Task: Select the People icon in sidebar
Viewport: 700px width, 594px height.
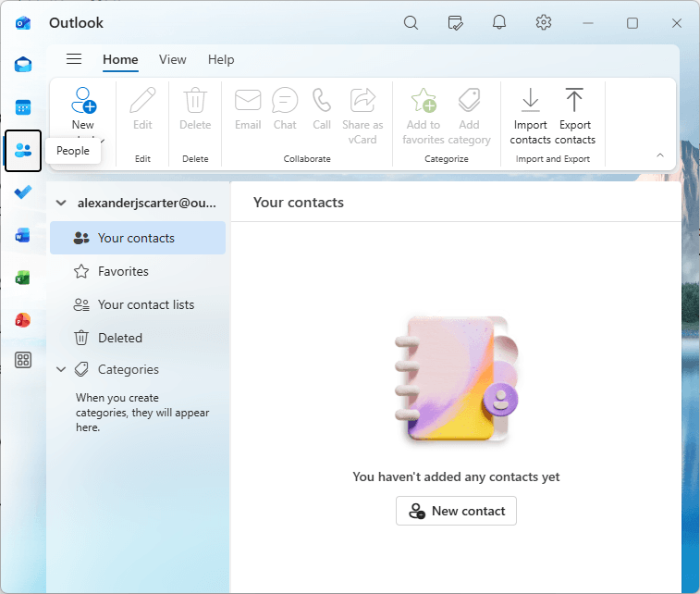Action: click(x=23, y=151)
